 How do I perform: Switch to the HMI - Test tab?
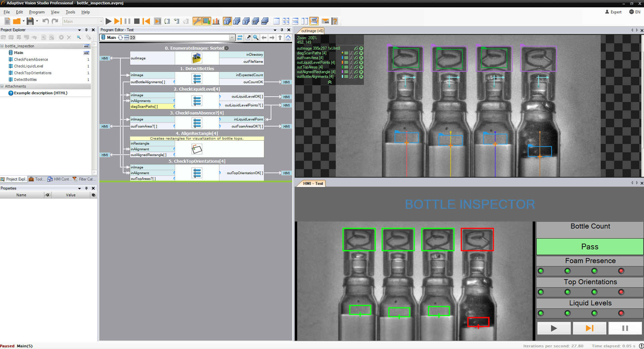click(313, 184)
